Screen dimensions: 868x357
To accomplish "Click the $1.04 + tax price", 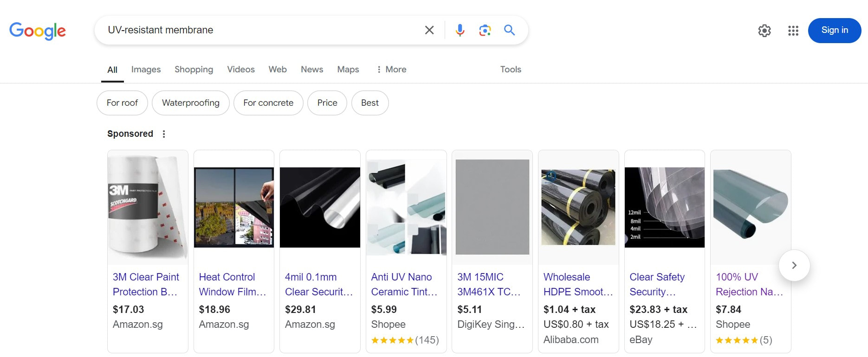I will pos(570,309).
